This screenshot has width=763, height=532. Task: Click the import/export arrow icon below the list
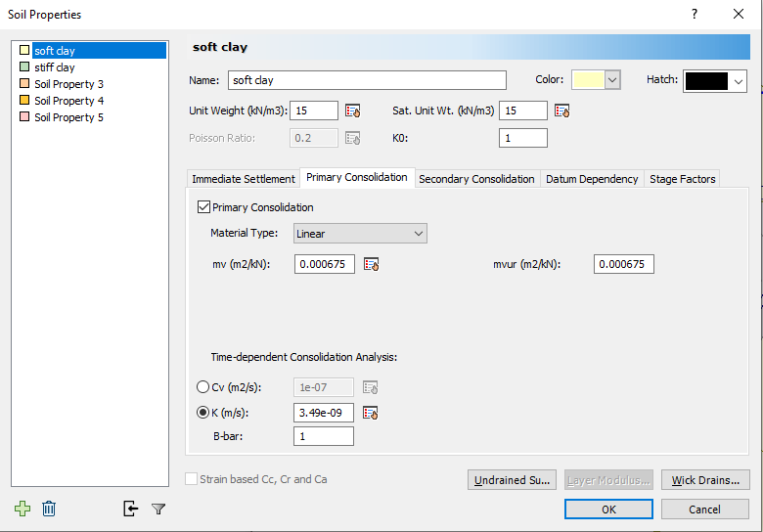[x=130, y=509]
